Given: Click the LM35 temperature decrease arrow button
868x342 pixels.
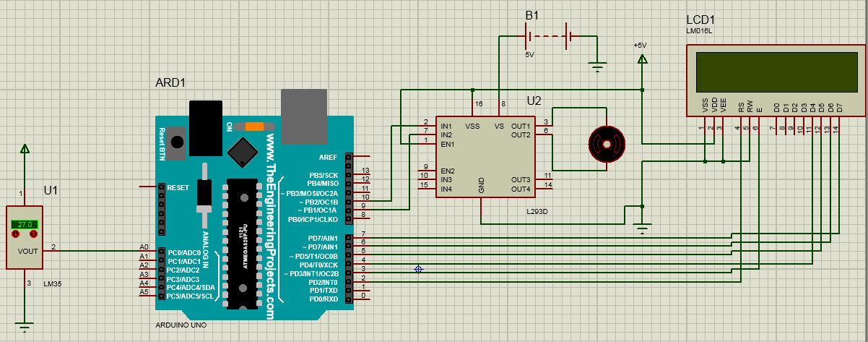Looking at the screenshot, I should click(x=14, y=235).
